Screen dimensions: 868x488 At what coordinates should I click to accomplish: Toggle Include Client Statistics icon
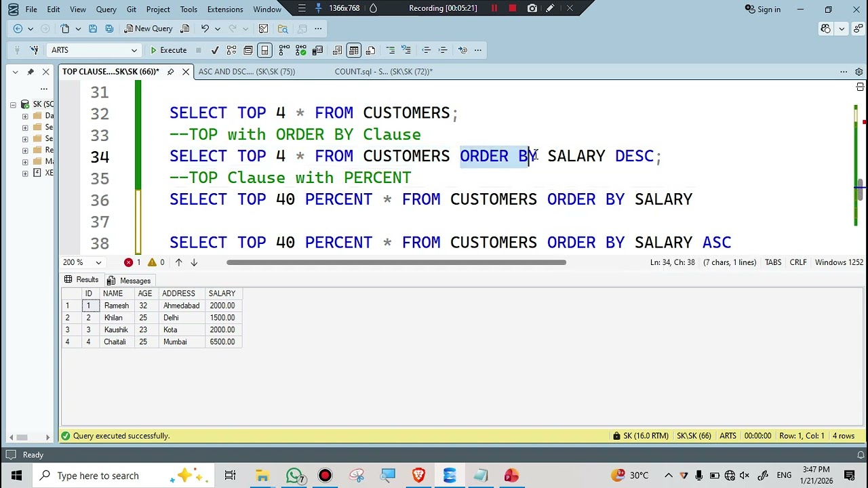(317, 50)
